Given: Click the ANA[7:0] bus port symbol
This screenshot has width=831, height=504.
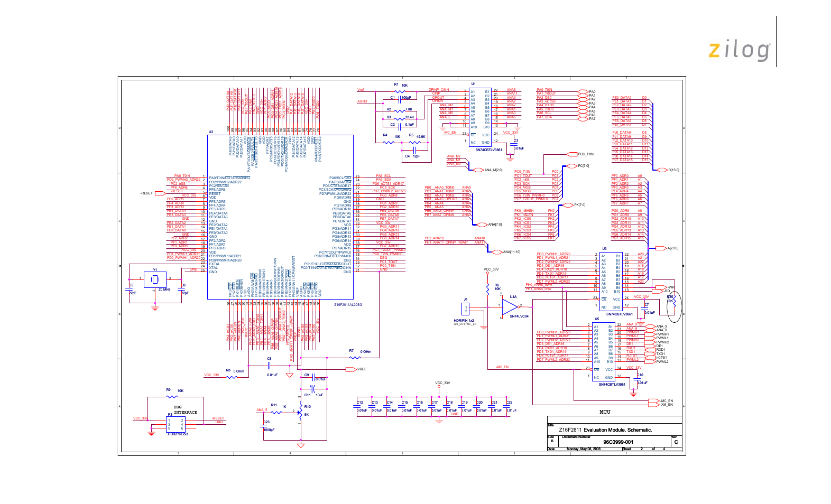Looking at the screenshot, I should coord(482,225).
